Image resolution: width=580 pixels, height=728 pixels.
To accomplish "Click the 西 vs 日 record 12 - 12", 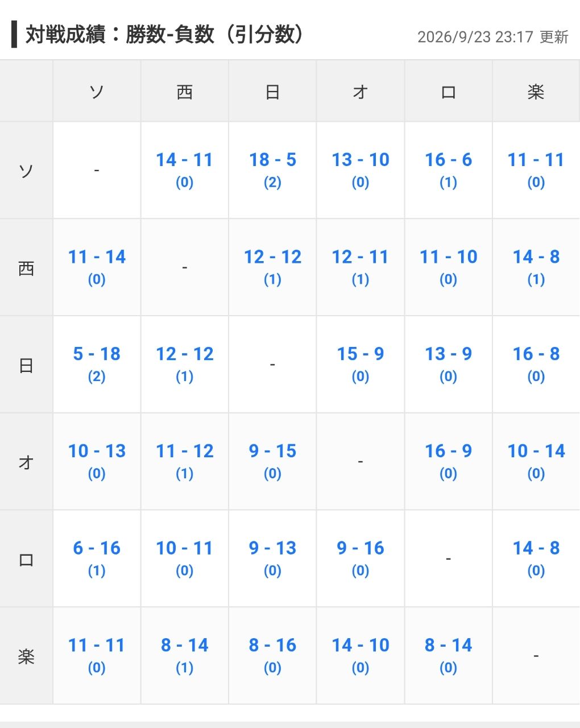I will click(x=272, y=267).
